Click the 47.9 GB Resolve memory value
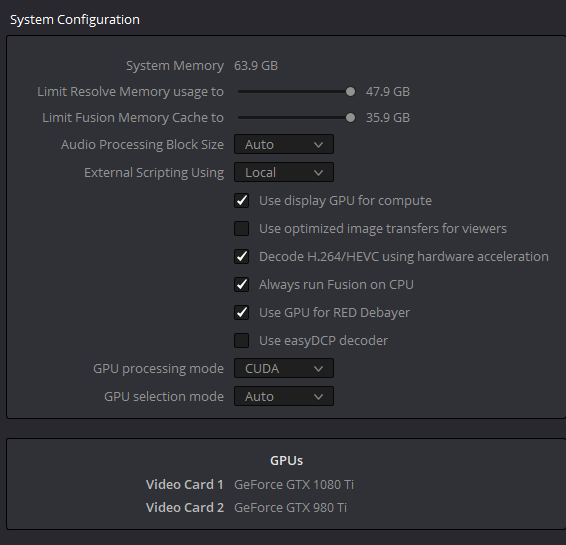566x545 pixels. click(388, 92)
